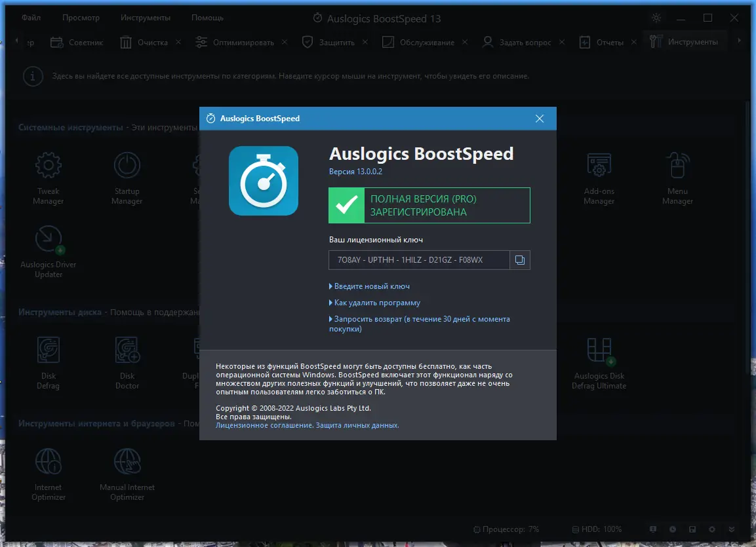Open the Помощь menu

tap(207, 17)
